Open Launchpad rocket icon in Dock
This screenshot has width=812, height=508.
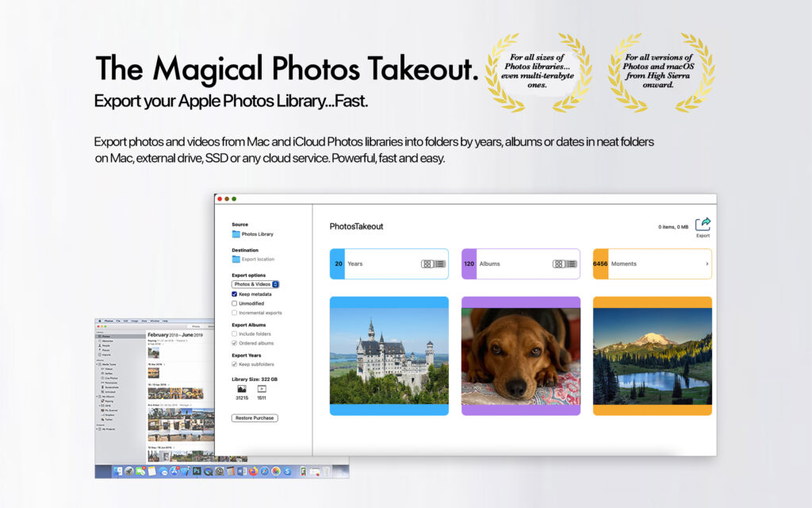[x=129, y=471]
